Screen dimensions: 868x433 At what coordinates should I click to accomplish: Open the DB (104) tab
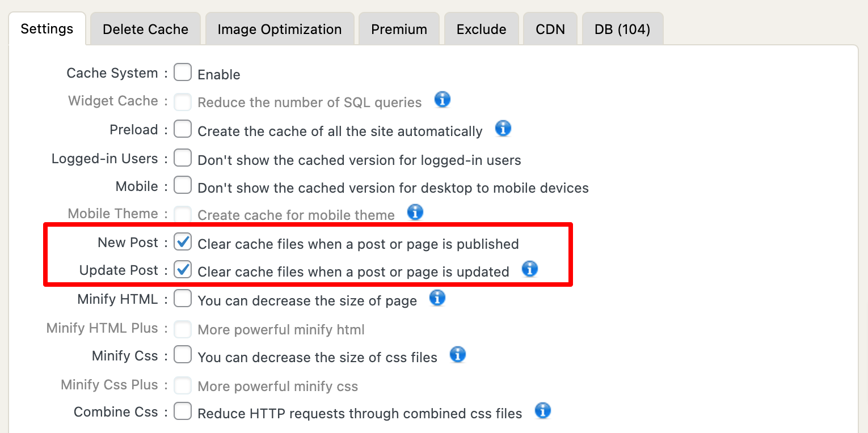(622, 29)
